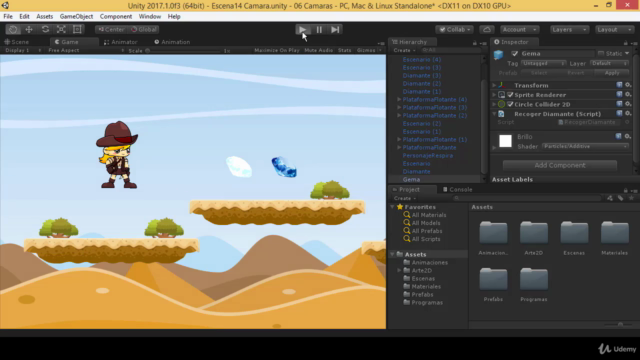The width and height of the screenshot is (640, 360).
Task: Open Sprite Renderer settings gear
Action: pos(628,94)
